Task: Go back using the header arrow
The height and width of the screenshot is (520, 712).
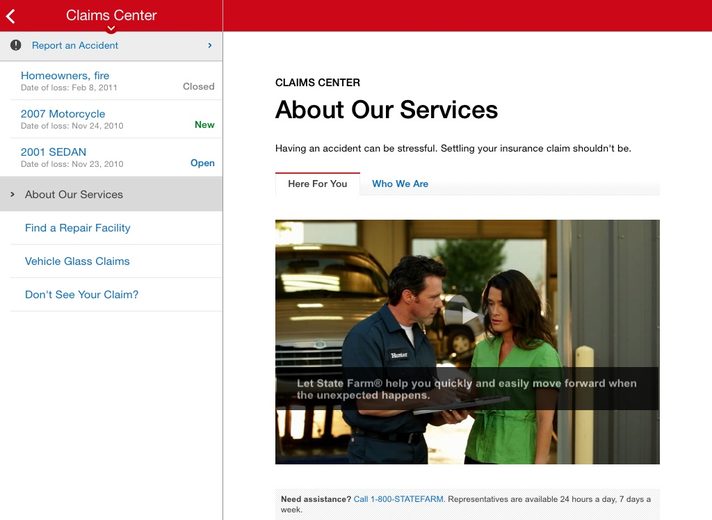Action: pos(11,16)
